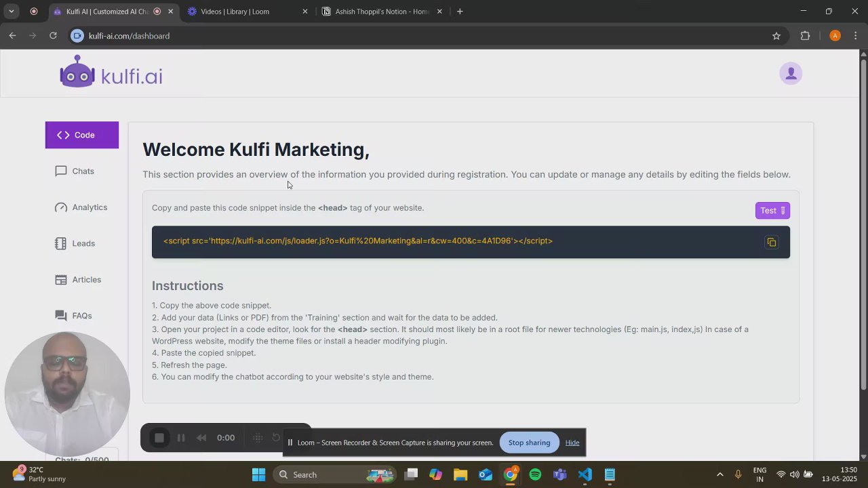Click the address bar URL
Viewport: 868px width, 488px height.
(129, 36)
